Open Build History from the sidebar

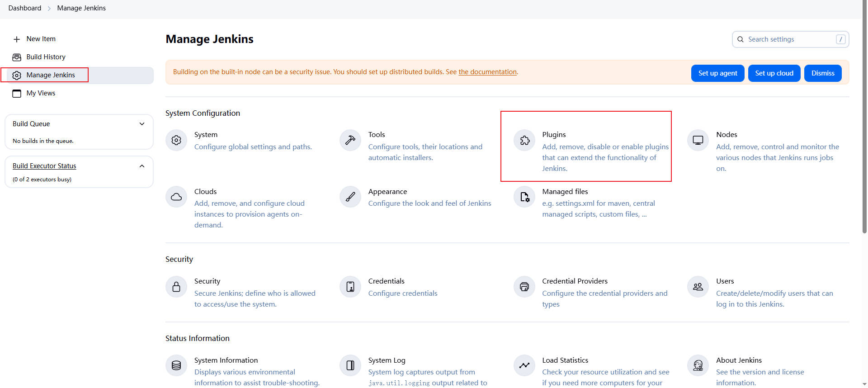click(x=46, y=57)
